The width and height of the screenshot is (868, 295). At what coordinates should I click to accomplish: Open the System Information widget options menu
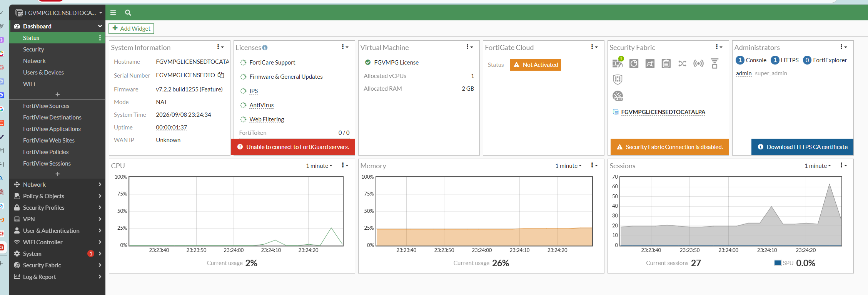220,47
